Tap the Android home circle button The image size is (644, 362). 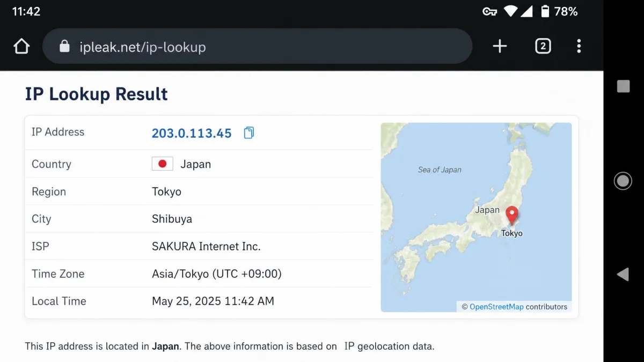click(x=623, y=181)
